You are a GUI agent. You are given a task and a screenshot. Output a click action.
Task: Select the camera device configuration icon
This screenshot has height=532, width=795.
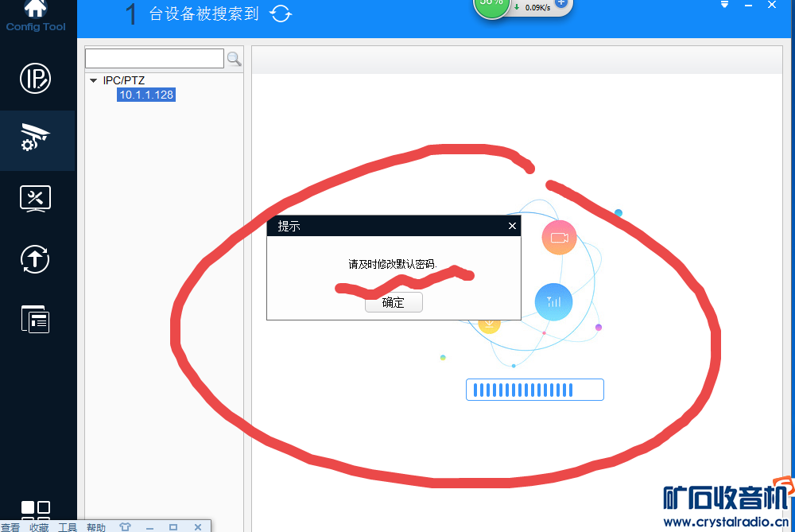click(x=36, y=138)
